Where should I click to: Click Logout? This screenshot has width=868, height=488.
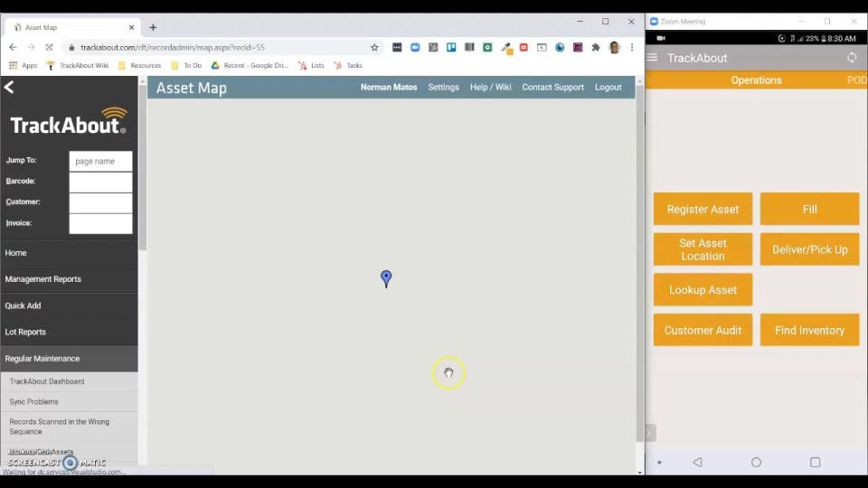tap(608, 88)
